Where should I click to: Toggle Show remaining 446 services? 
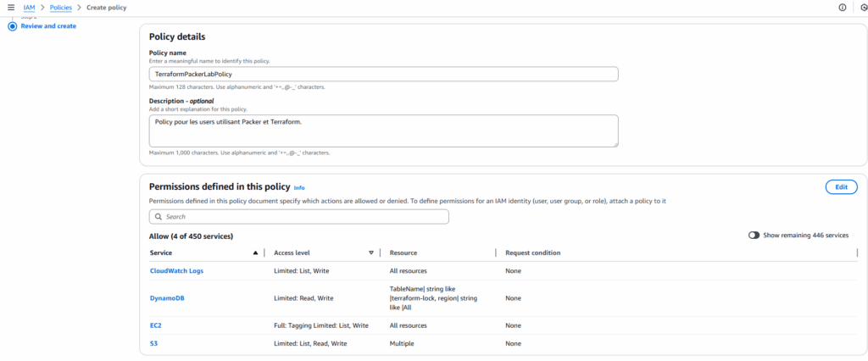pyautogui.click(x=754, y=236)
